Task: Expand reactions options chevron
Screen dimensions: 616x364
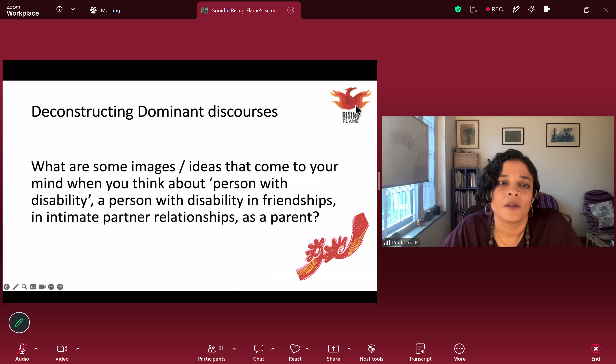Action: [307, 349]
